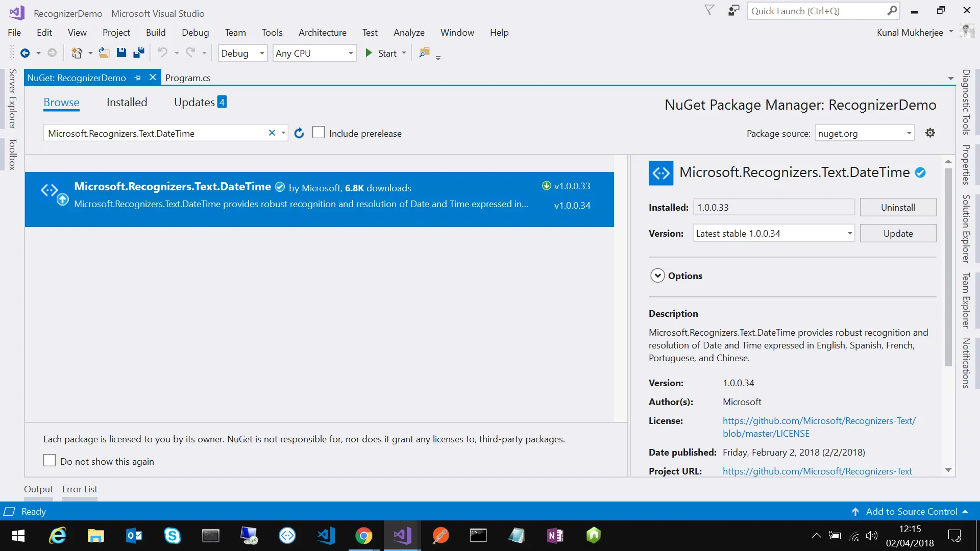Image resolution: width=980 pixels, height=551 pixels.
Task: Click the feedback icon near Quick Launch
Action: 733,11
